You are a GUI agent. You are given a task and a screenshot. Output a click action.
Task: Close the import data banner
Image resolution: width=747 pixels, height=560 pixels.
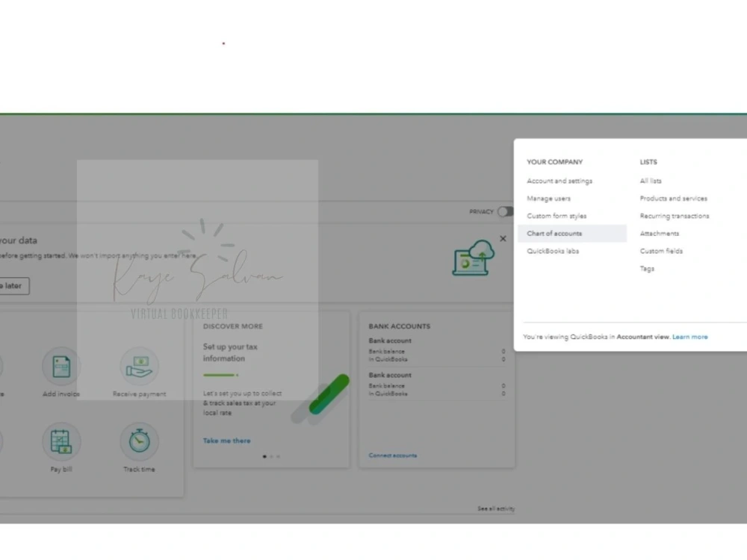point(503,239)
